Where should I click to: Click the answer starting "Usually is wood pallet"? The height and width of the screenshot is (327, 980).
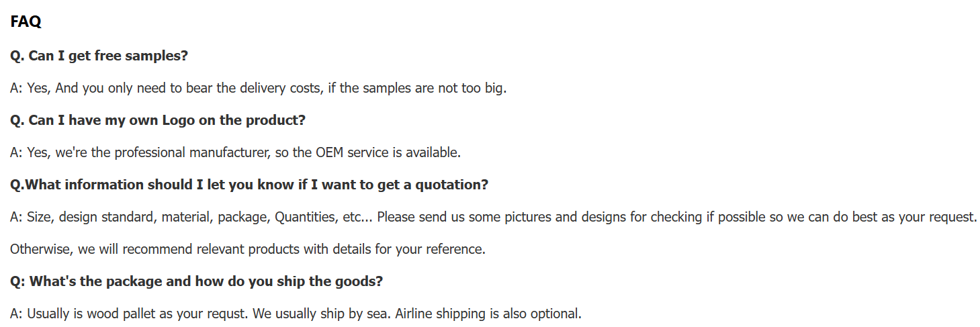[296, 314]
